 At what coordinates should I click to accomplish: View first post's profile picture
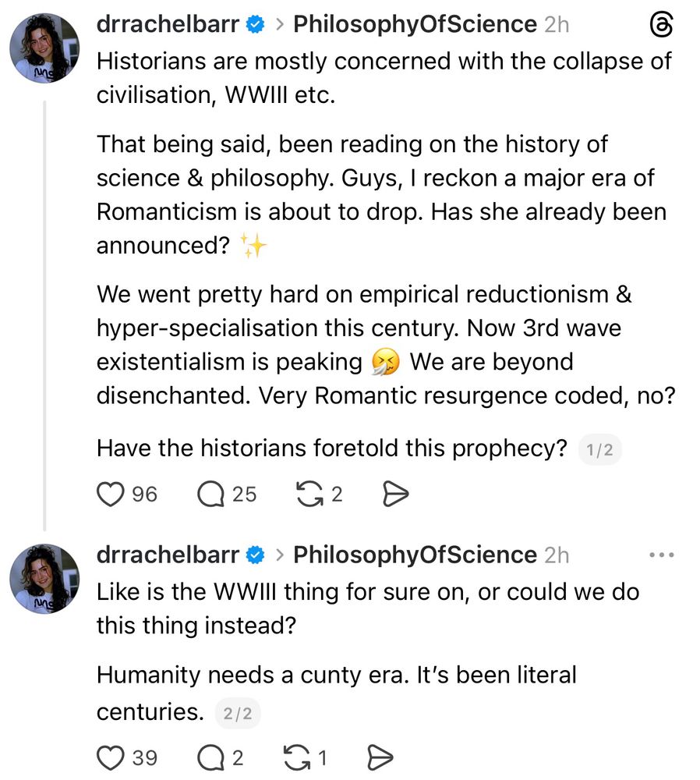[x=44, y=48]
